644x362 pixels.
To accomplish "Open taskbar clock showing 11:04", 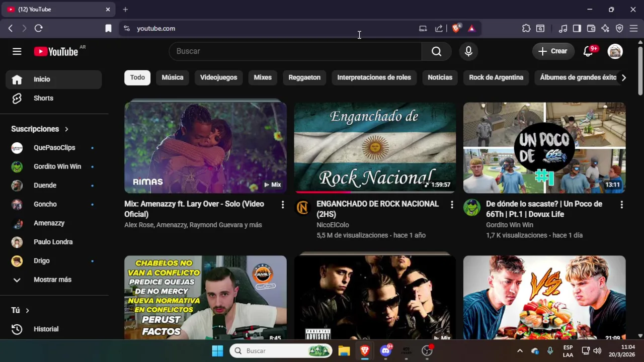I will pyautogui.click(x=622, y=351).
